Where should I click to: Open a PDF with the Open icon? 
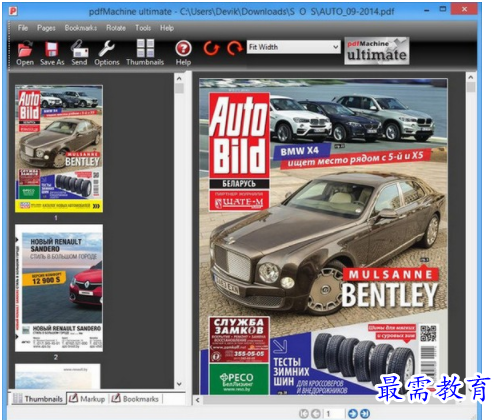pos(25,53)
